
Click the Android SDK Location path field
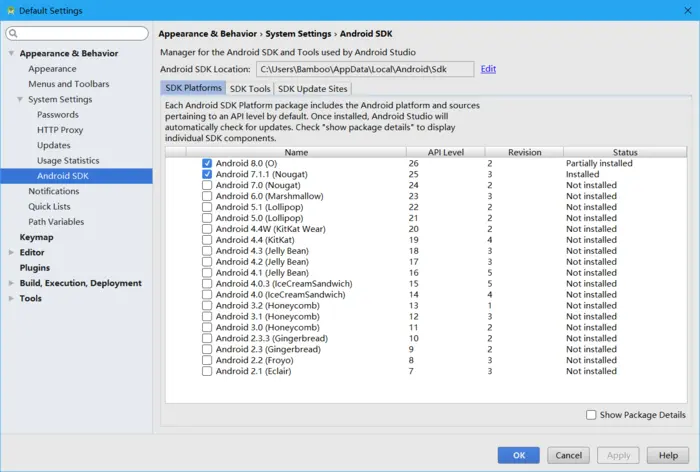(x=365, y=69)
